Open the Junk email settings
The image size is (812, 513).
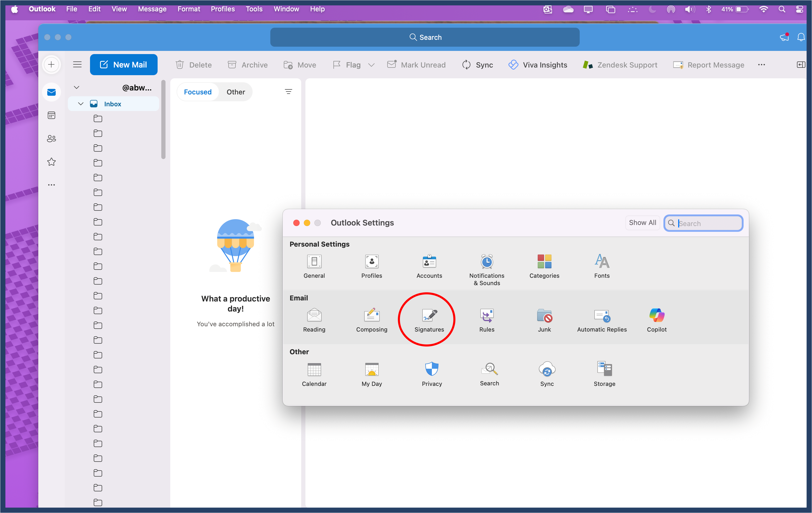[x=544, y=320]
